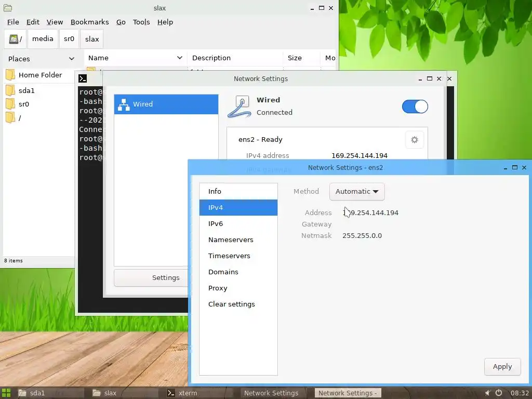Click the xterm window title icon

pyautogui.click(x=83, y=79)
